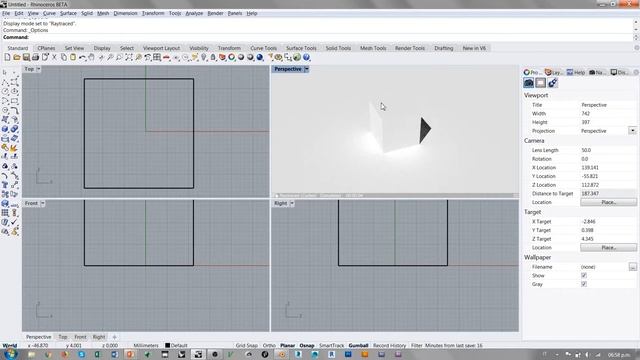Select the Top tab at viewport bottom

coord(62,337)
